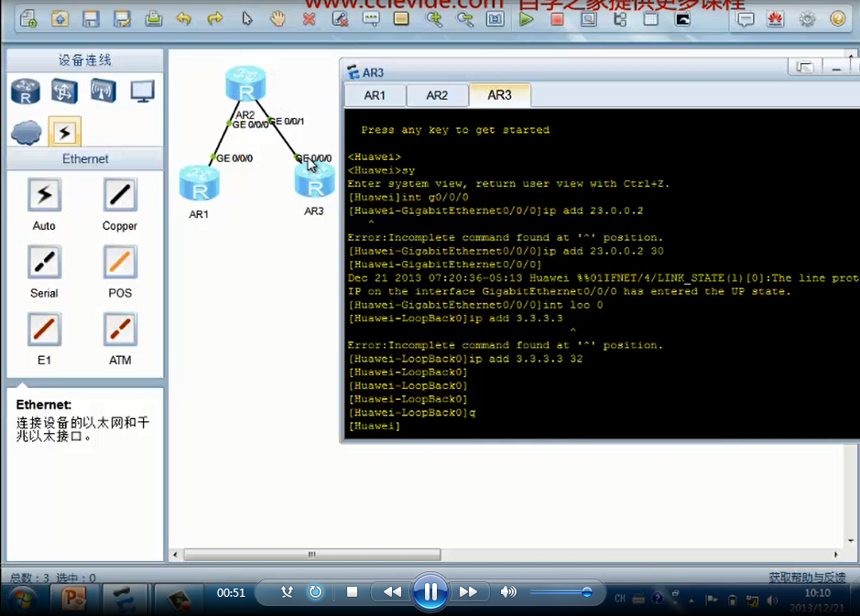Pick the POS cable type

[120, 262]
